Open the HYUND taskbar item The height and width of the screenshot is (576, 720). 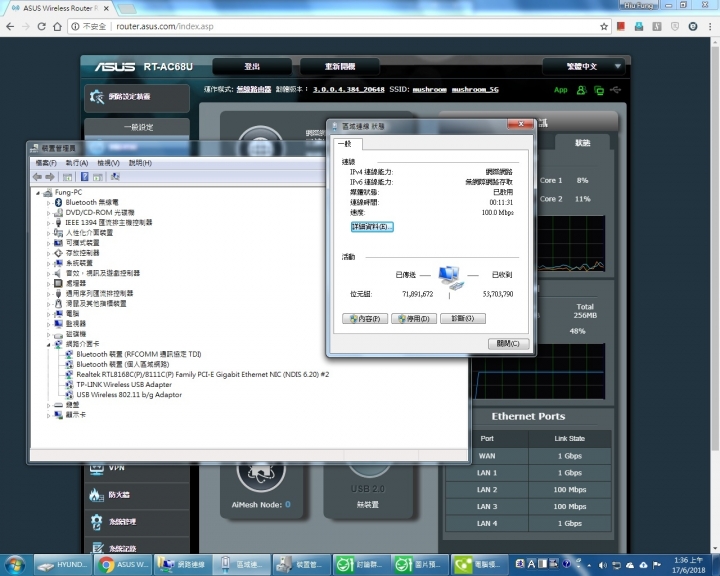click(62, 565)
